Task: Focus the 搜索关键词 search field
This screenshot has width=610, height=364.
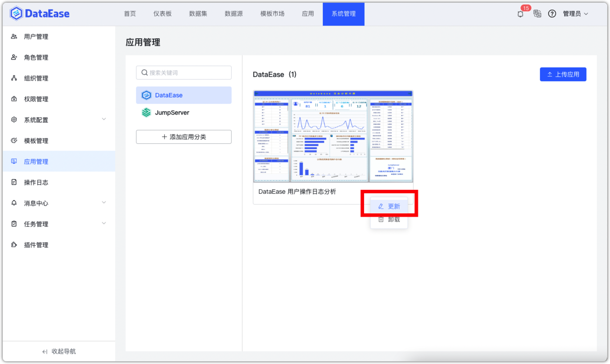Action: point(184,73)
